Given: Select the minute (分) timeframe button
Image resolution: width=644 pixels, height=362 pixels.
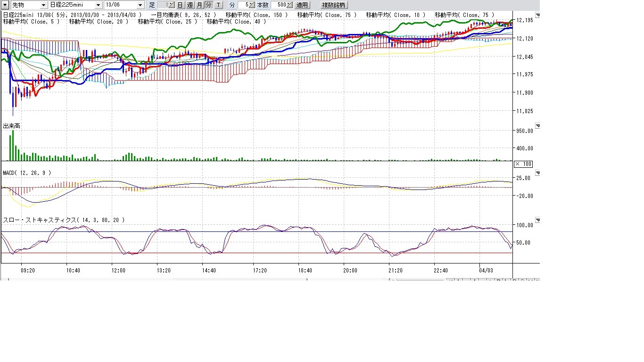Looking at the screenshot, I should click(x=208, y=5).
